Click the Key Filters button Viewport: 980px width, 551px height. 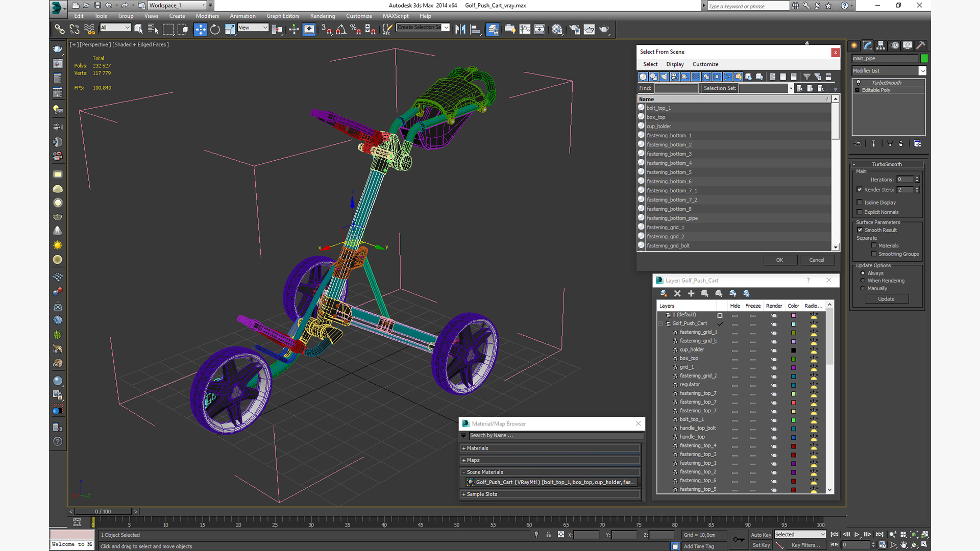click(805, 545)
